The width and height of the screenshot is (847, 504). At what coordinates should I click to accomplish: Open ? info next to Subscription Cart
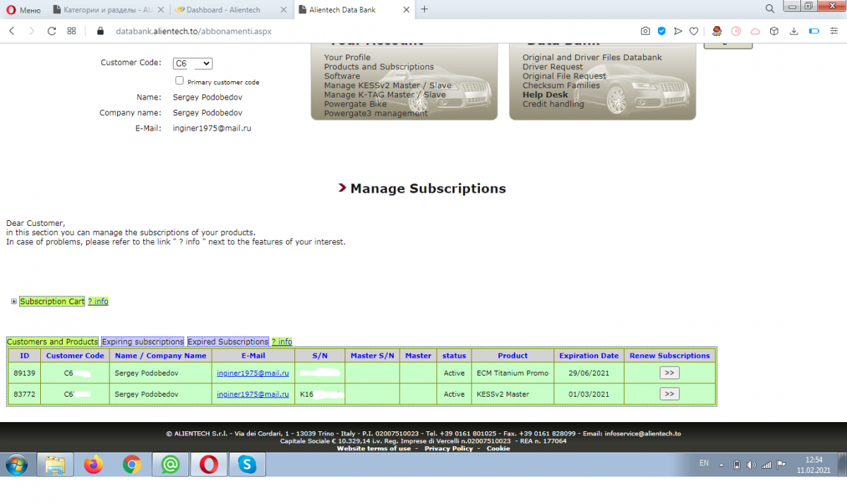pos(98,301)
